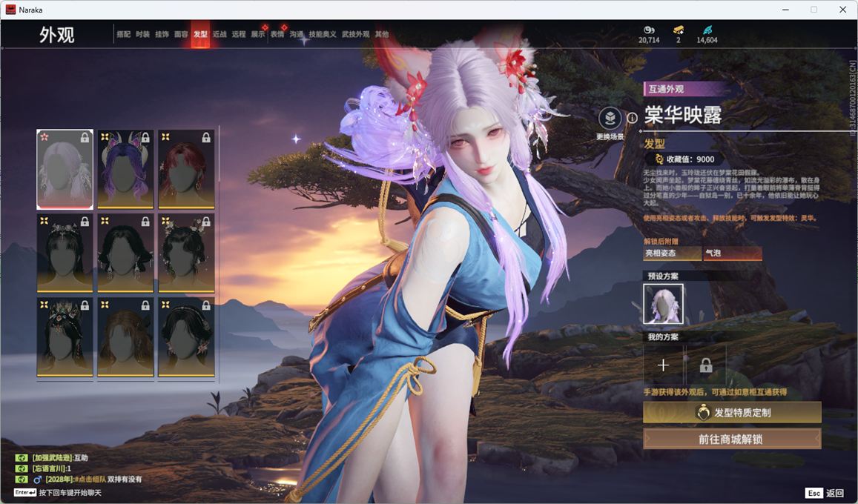Open the 武技外观 tab
This screenshot has height=504, width=858.
[x=356, y=34]
